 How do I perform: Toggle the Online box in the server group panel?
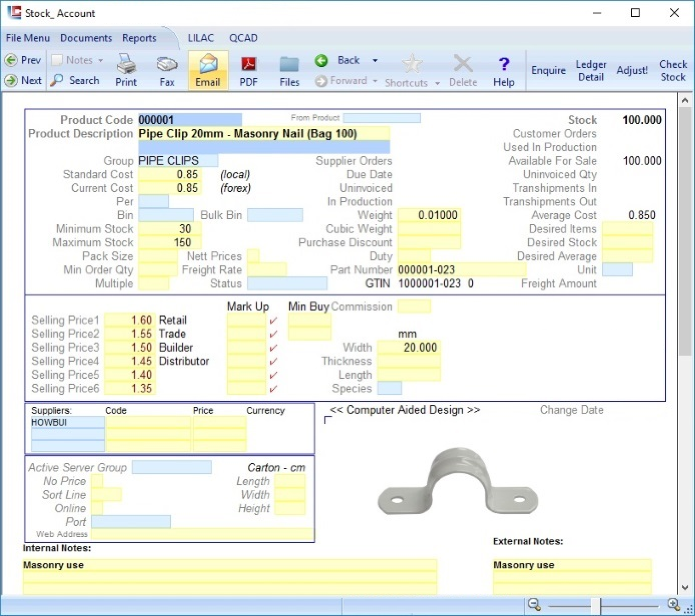(x=99, y=508)
